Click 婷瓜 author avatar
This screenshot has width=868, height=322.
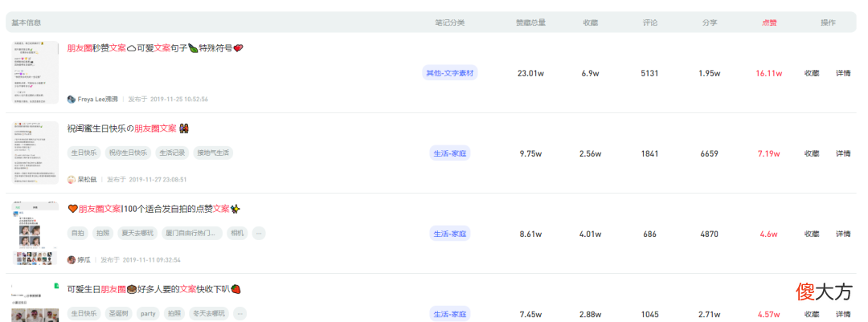71,259
